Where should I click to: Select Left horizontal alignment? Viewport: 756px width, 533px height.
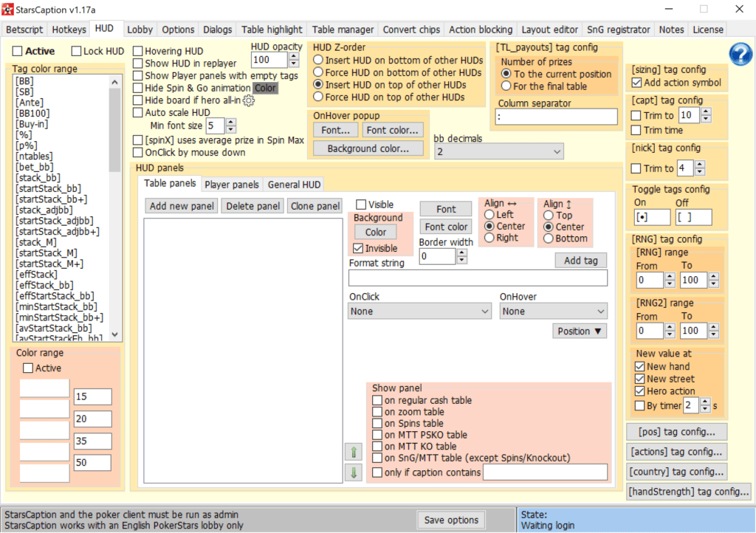click(x=489, y=214)
